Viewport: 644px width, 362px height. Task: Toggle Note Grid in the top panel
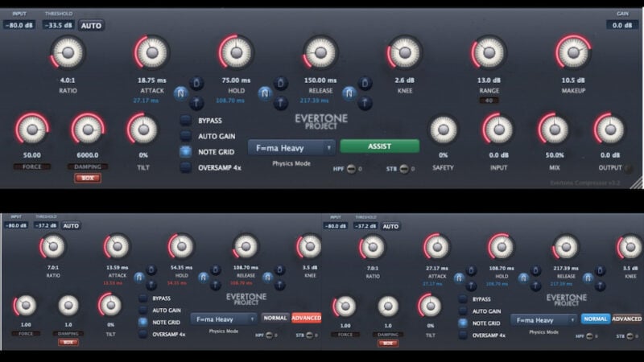point(186,152)
